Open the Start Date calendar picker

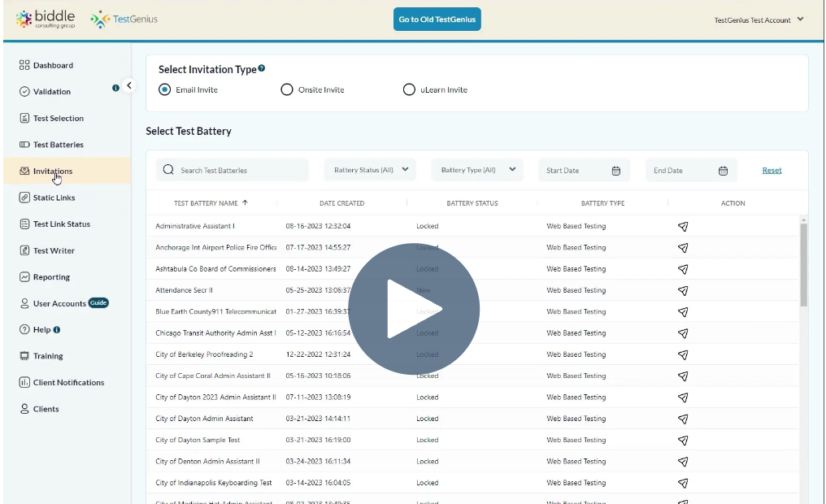coord(615,170)
